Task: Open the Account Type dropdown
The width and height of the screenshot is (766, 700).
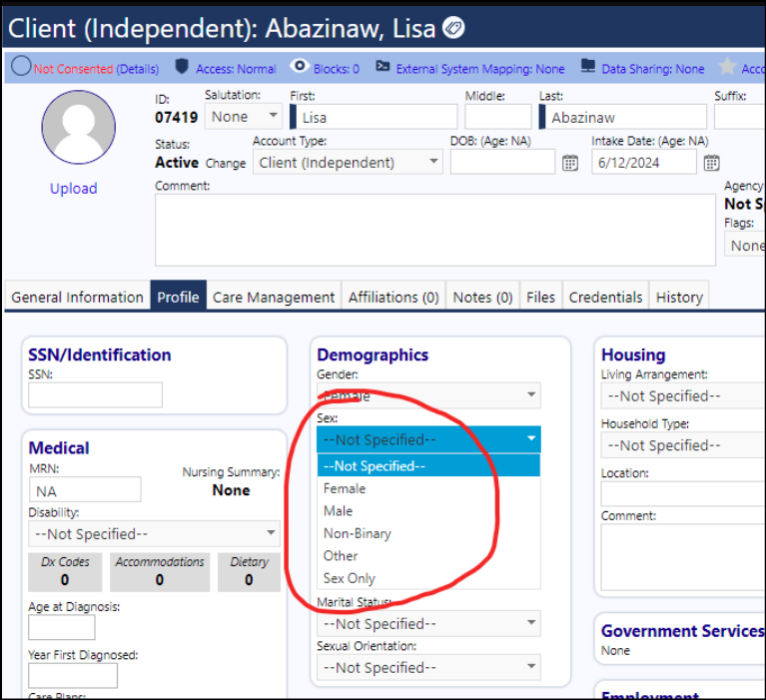Action: (348, 162)
